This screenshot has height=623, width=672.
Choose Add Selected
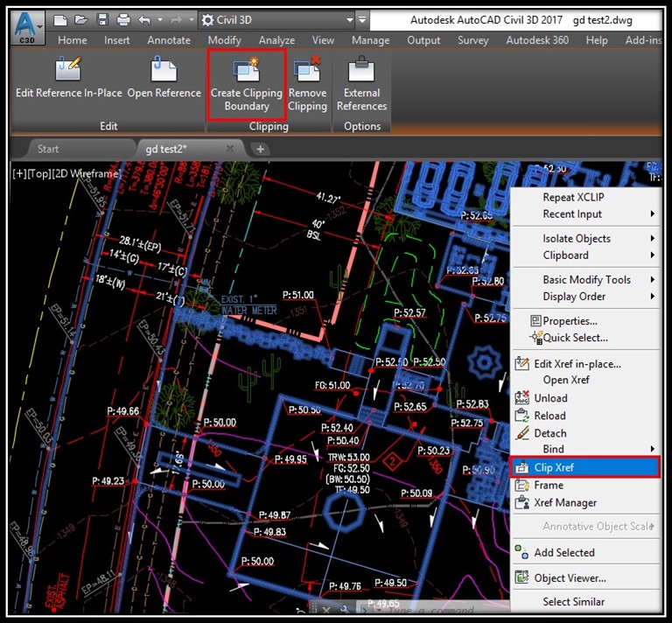point(585,553)
